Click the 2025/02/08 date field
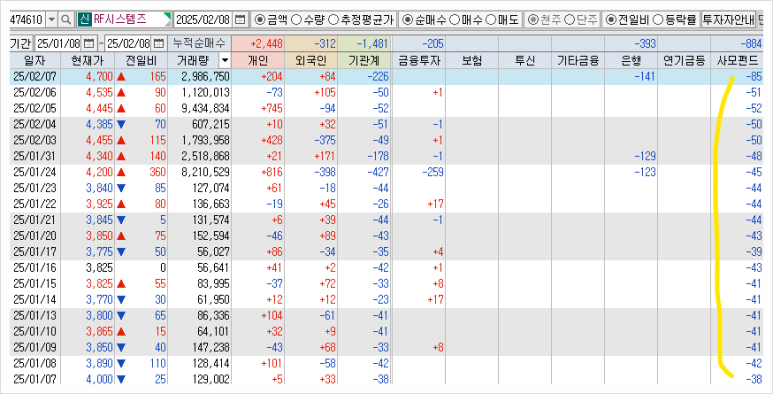 point(203,20)
